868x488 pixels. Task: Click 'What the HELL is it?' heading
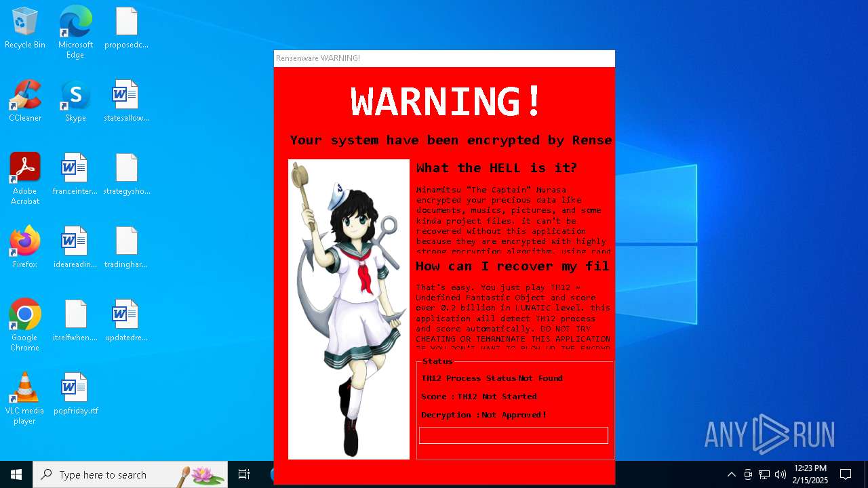497,168
